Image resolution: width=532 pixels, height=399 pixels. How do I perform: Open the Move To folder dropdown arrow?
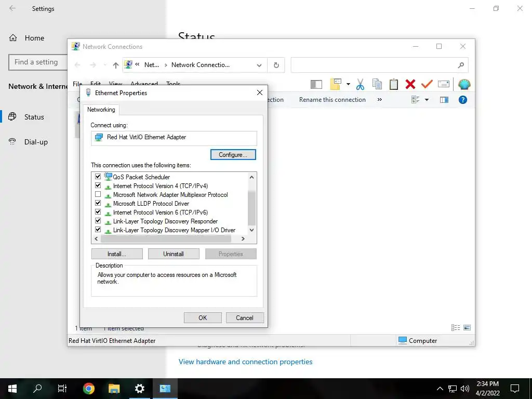click(x=348, y=84)
